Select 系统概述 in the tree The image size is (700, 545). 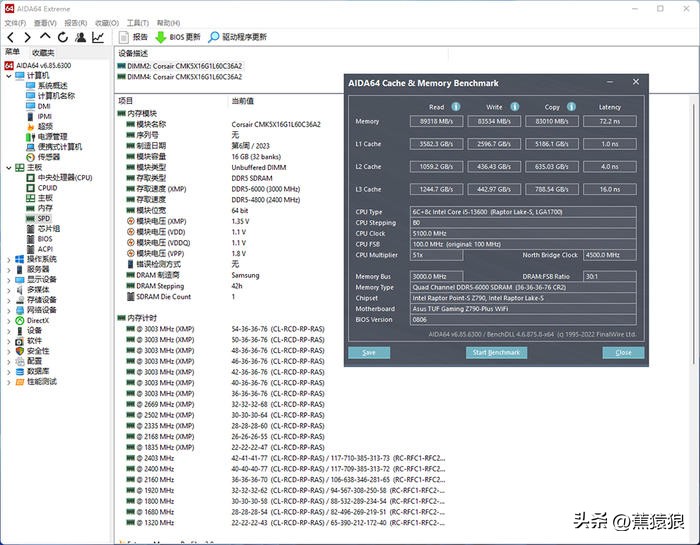click(x=47, y=86)
